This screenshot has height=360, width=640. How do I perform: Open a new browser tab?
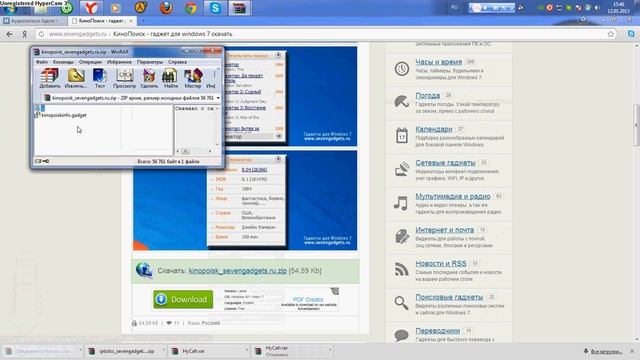click(x=143, y=20)
